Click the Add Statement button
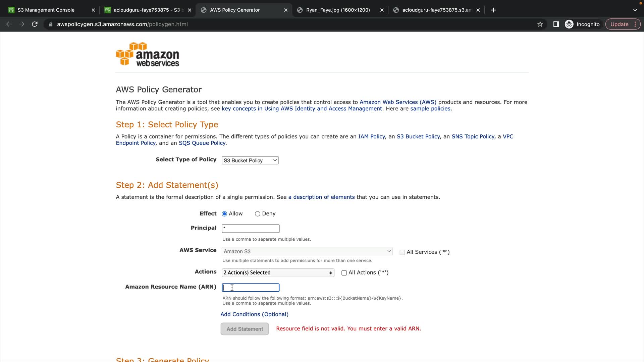 click(245, 329)
